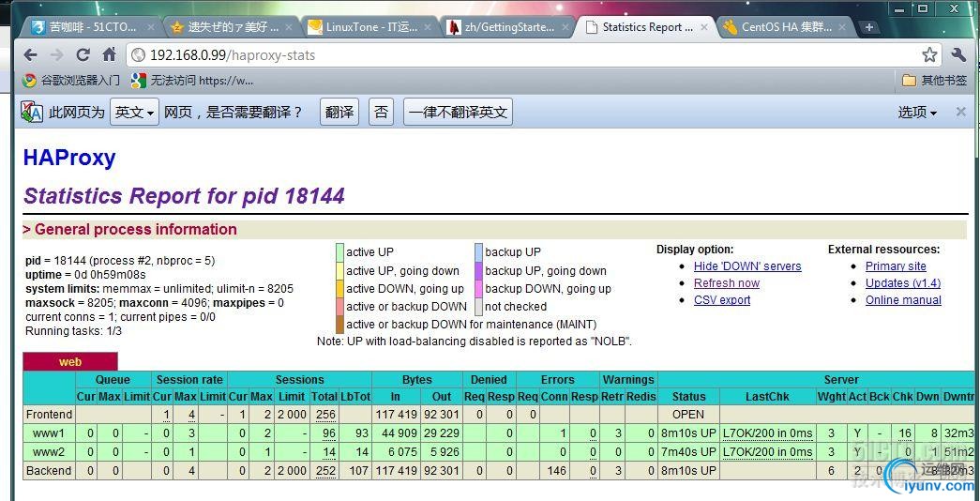Viewport: 980px width, 501px height.
Task: Click the Frontend row label
Action: coord(49,414)
